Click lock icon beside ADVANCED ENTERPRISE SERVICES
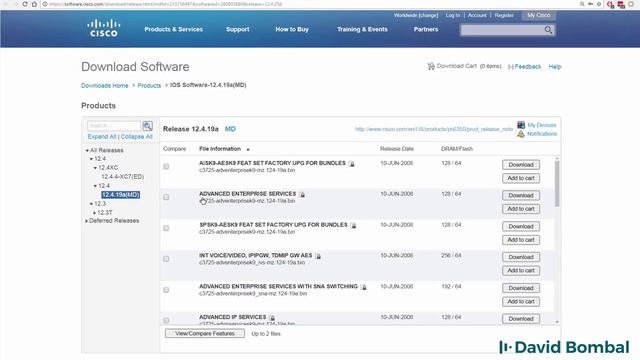 click(x=302, y=195)
